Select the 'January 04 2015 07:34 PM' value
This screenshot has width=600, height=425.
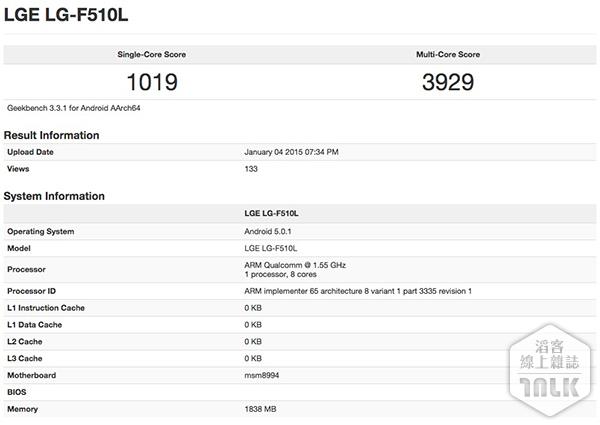coord(291,152)
